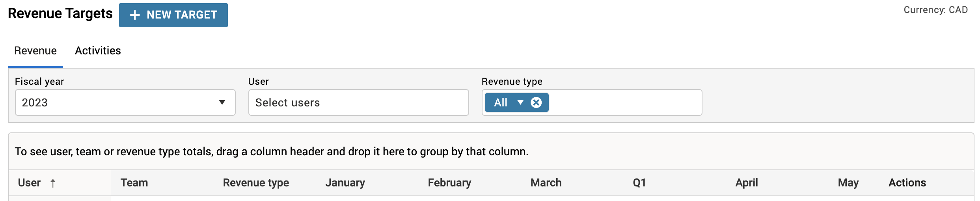Select the March column header

click(x=546, y=183)
